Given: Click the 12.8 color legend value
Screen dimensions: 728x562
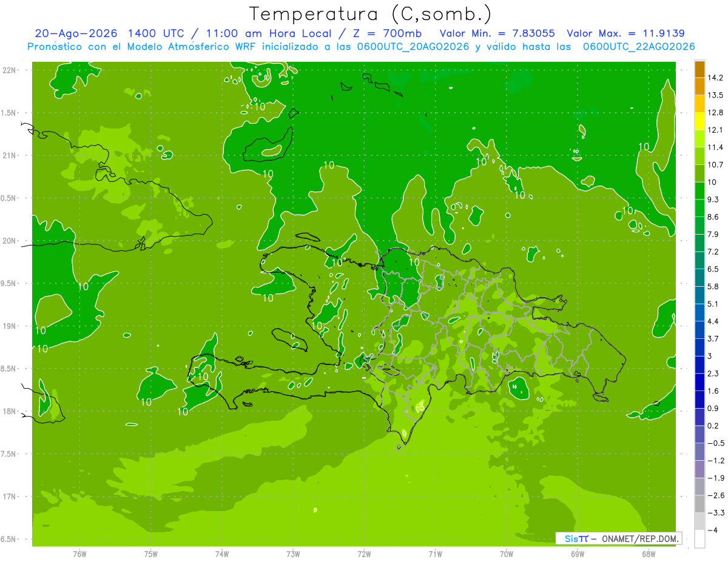Looking at the screenshot, I should pos(715,113).
